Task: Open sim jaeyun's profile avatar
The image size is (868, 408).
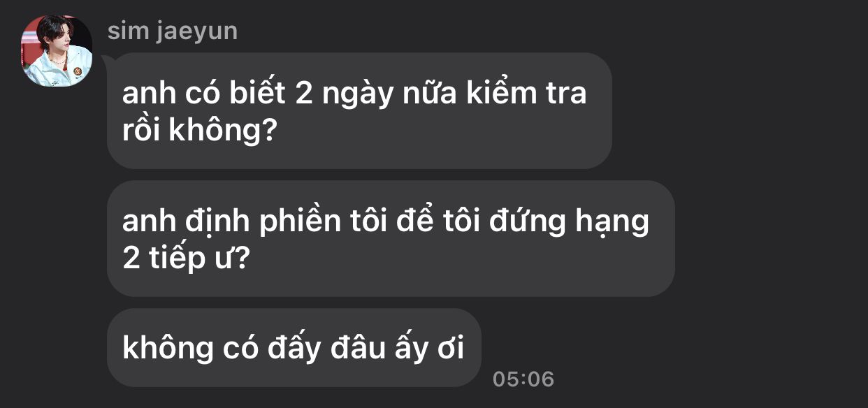Action: [56, 50]
